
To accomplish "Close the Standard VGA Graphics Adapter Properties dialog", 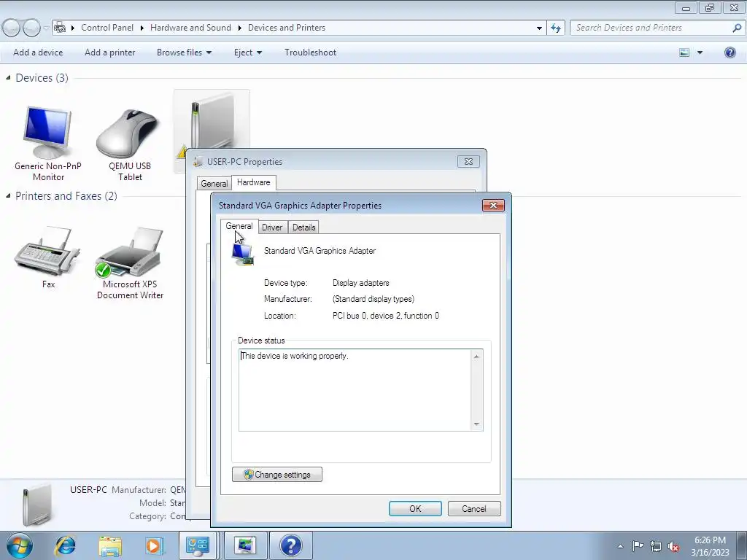I will pos(493,205).
